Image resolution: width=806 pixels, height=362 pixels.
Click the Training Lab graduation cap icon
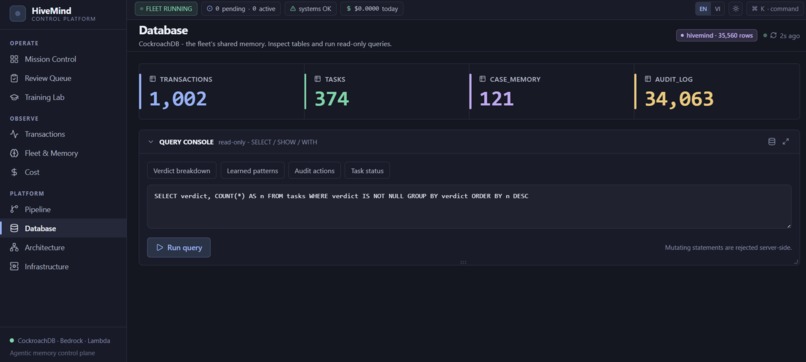tap(14, 97)
